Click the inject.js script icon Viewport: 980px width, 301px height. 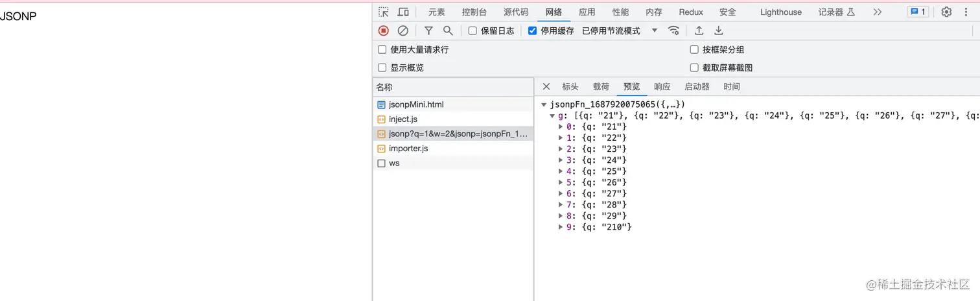[381, 119]
